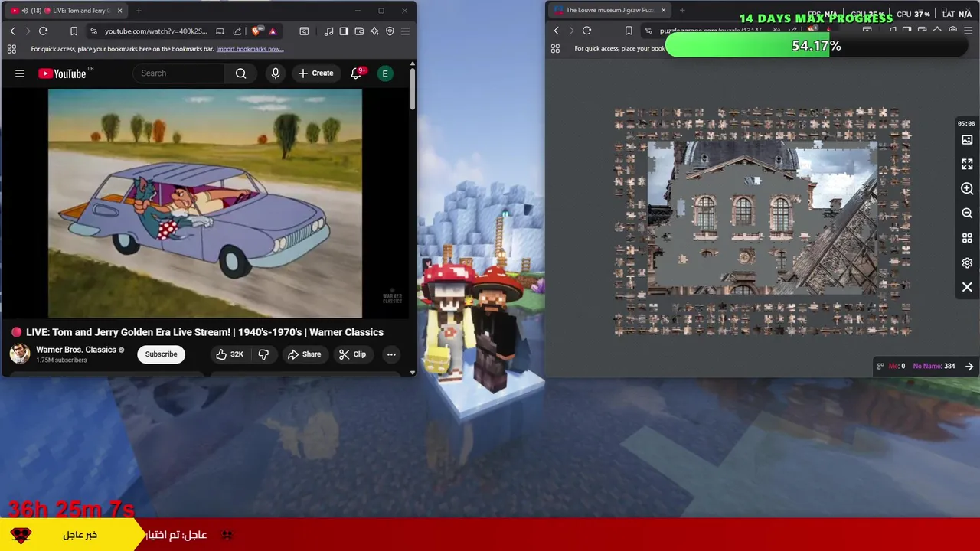Open site settings icon beside youtube.com URL
Image resolution: width=980 pixels, height=551 pixels.
click(x=93, y=31)
